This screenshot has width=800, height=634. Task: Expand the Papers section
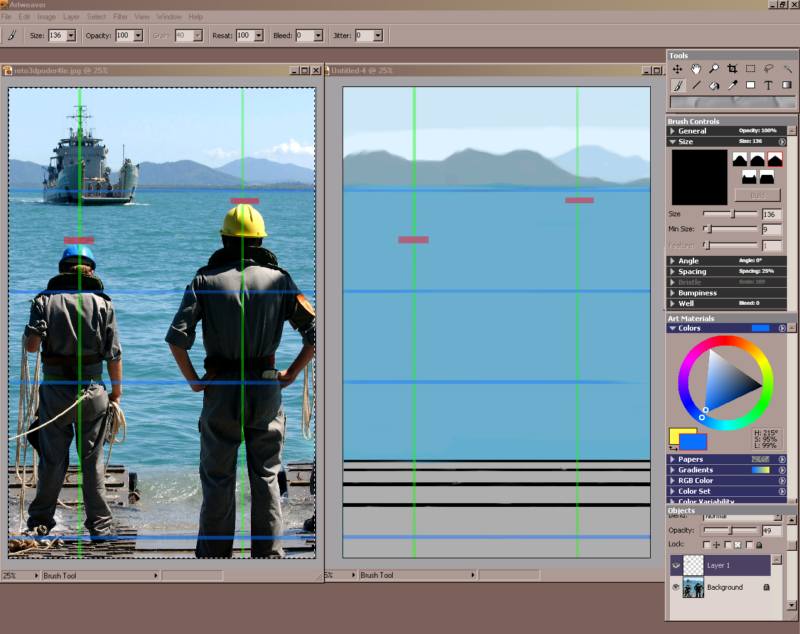point(672,460)
